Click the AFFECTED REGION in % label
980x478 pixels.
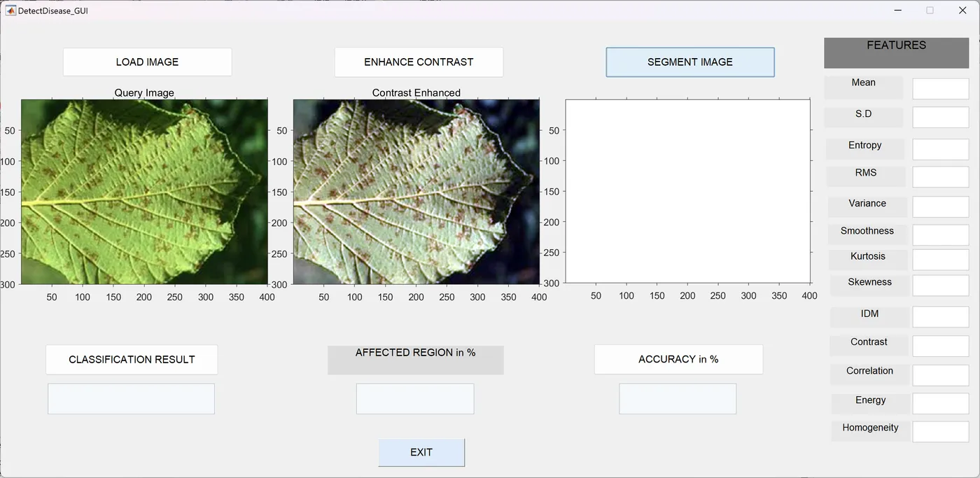416,360
